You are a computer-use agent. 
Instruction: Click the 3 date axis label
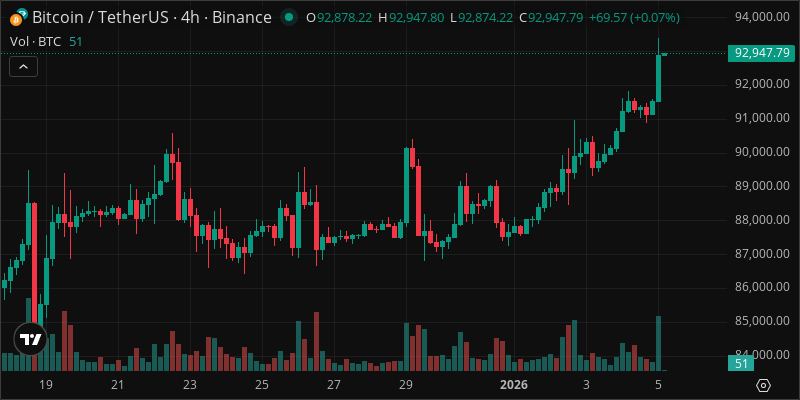pyautogui.click(x=586, y=384)
